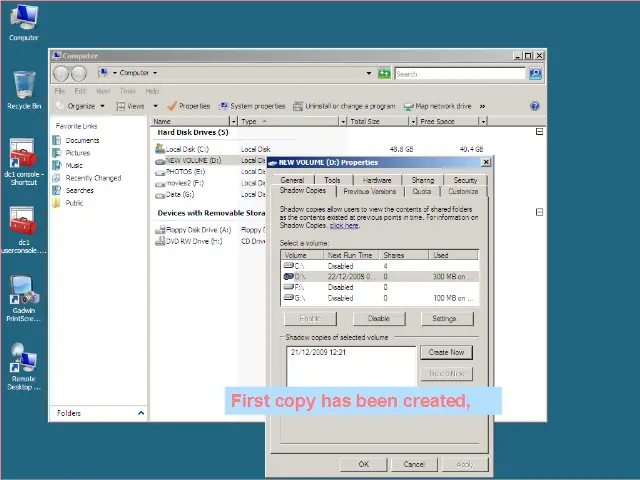This screenshot has width=640, height=480.
Task: Open the File menu
Action: coord(60,91)
